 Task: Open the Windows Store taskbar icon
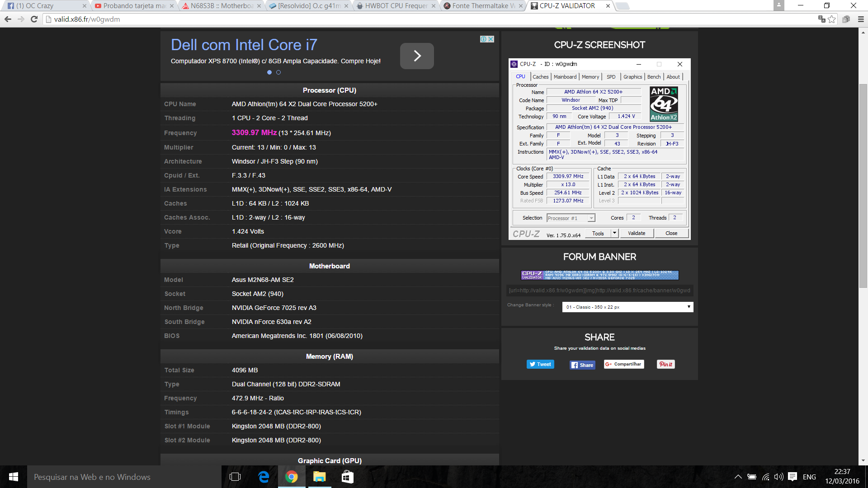pyautogui.click(x=348, y=477)
